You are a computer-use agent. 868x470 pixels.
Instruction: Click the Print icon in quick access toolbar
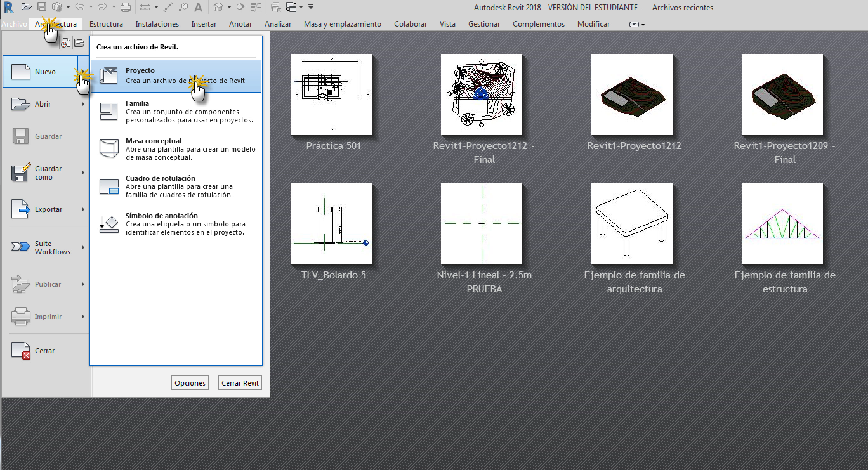coord(126,7)
